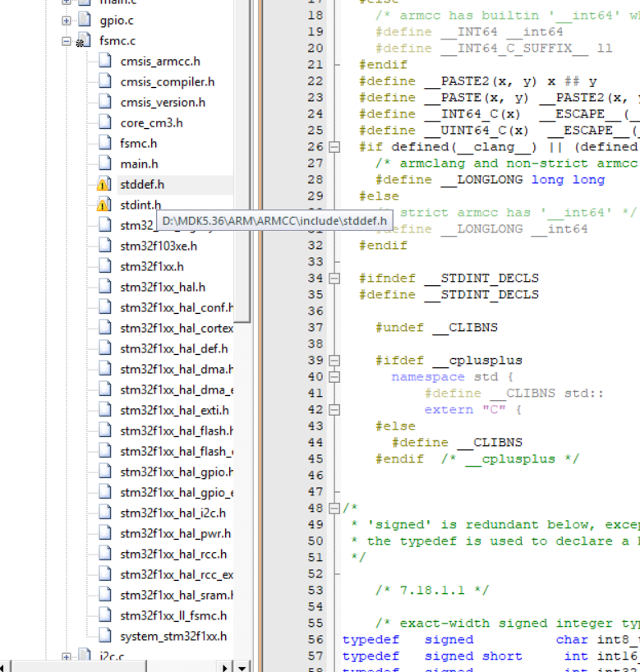Collapse code fold at line 26
Viewport: 640px width, 672px height.
[334, 147]
